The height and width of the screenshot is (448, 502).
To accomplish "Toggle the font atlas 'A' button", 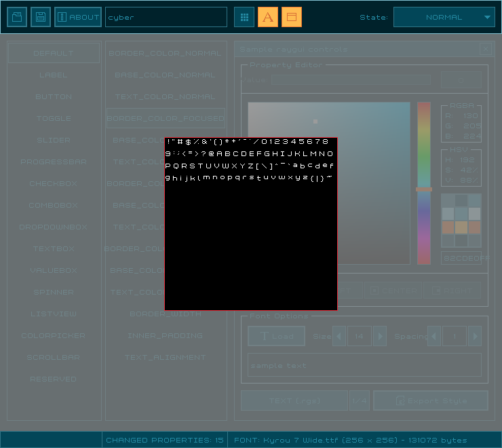I will tap(268, 17).
